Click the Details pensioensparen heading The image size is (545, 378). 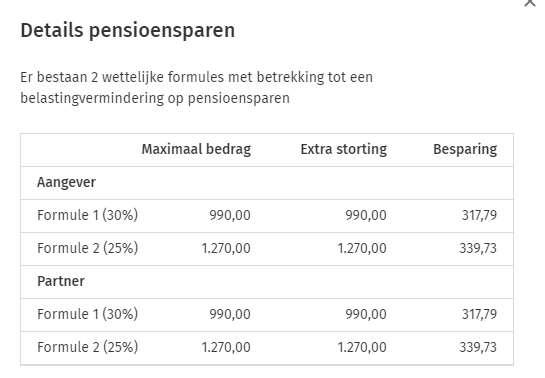point(128,31)
